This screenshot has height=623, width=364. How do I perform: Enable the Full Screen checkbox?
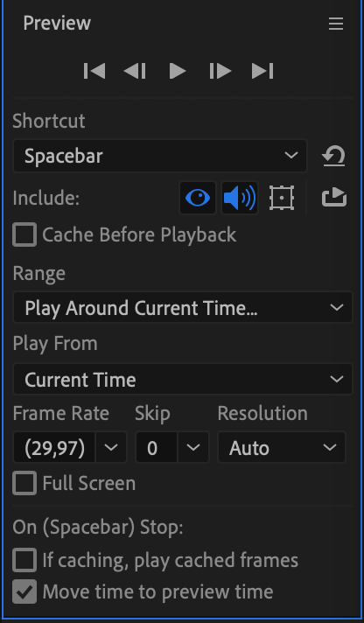(x=24, y=483)
